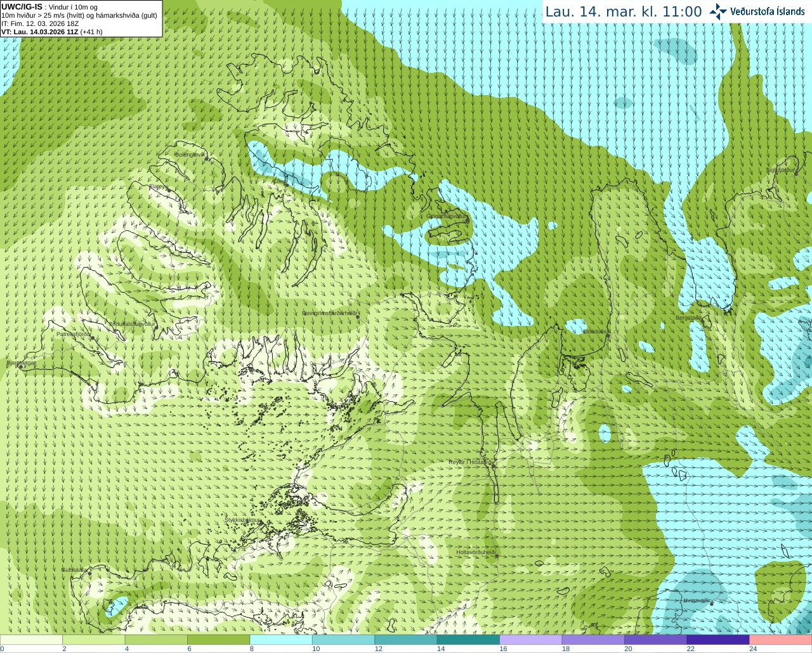This screenshot has height=653, width=812.
Task: Click the Gjögurflugvöllur station label
Action: (x=447, y=216)
